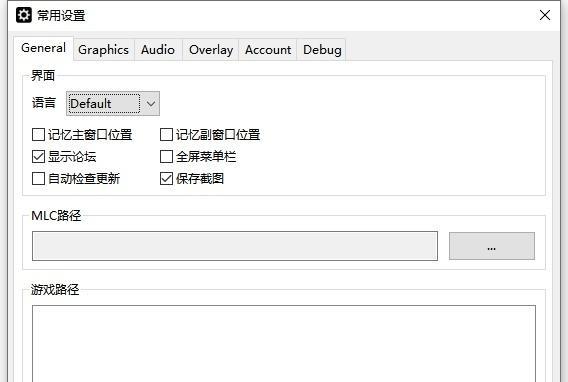
Task: Enable 记忆副窗口位置 checkbox
Action: pos(166,135)
